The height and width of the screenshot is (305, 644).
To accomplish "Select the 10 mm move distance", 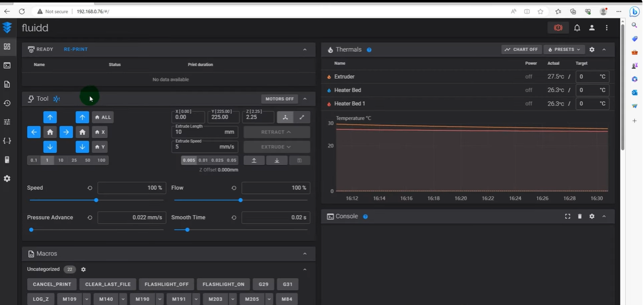I will (61, 160).
